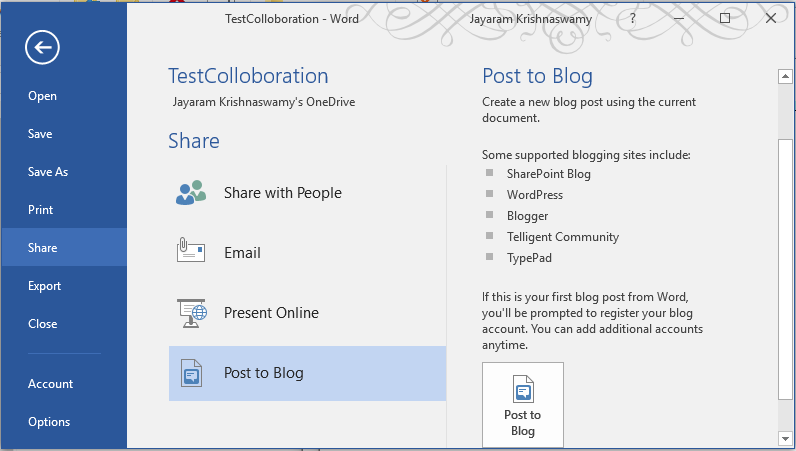Click the Share with People icon

coord(191,192)
